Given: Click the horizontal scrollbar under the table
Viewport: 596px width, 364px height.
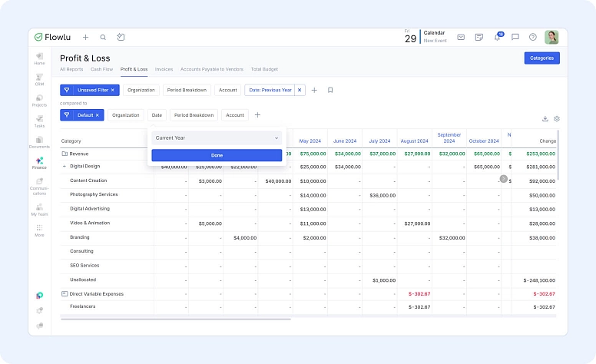Looking at the screenshot, I should point(175,319).
